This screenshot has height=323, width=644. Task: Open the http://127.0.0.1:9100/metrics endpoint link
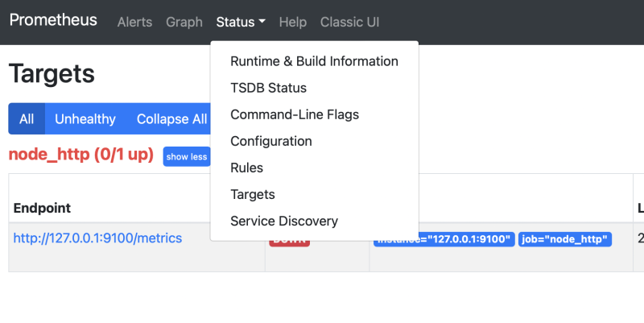[97, 238]
